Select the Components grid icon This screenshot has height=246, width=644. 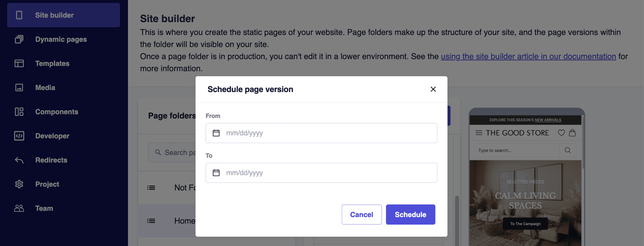(x=19, y=112)
